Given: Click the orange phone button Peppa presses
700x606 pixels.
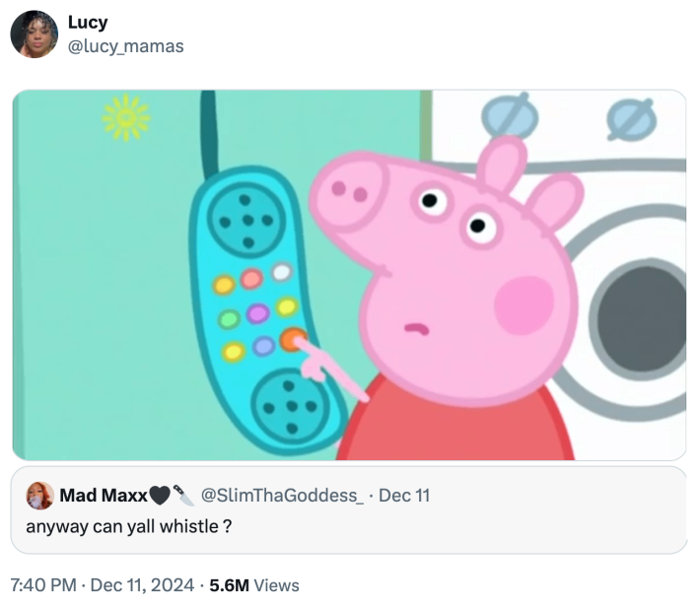Looking at the screenshot, I should pos(292,341).
